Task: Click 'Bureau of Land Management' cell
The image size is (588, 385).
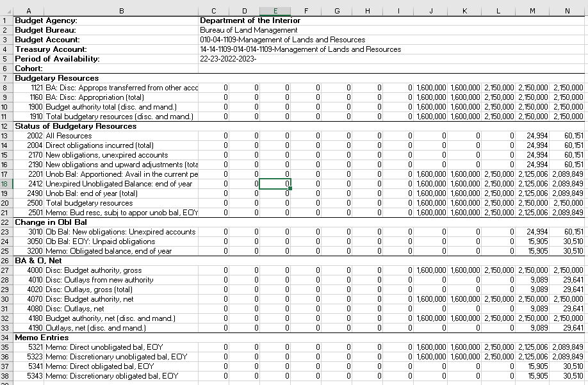Action: 249,30
